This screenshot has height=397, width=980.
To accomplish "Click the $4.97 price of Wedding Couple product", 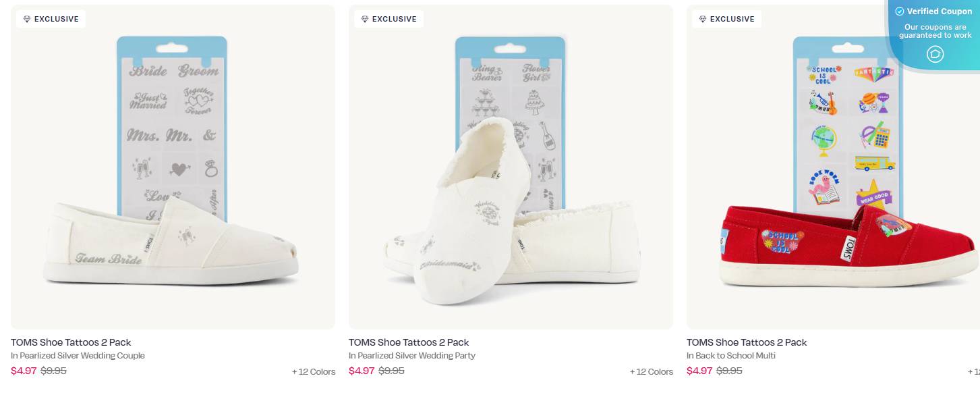I will [x=24, y=371].
